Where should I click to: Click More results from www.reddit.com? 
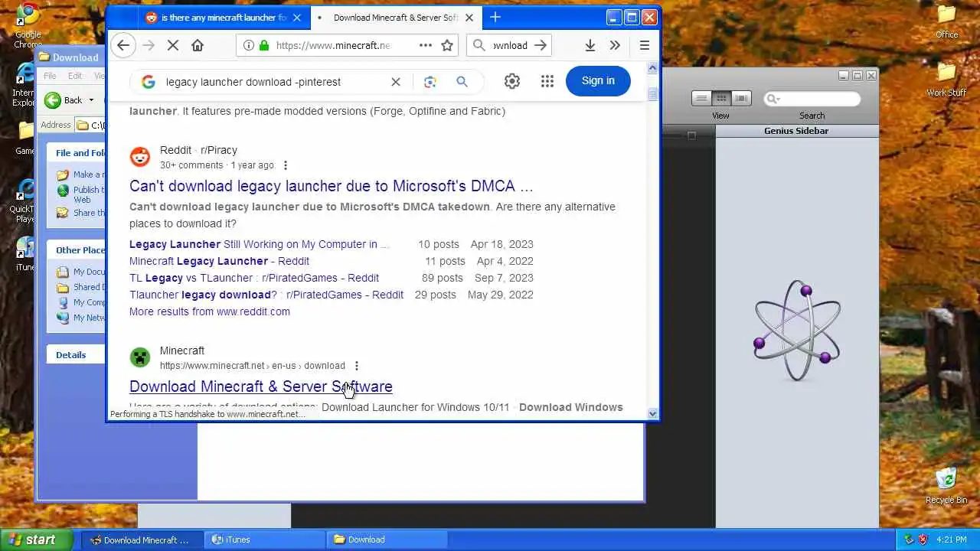click(210, 311)
